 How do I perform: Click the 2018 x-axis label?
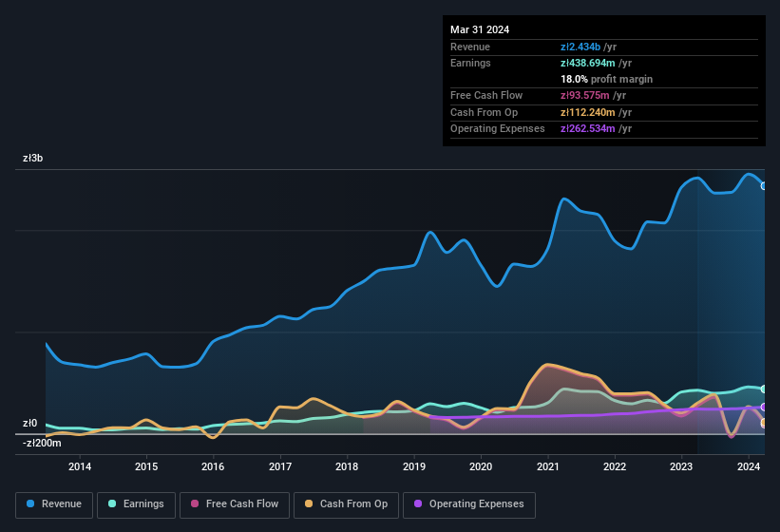coord(347,466)
